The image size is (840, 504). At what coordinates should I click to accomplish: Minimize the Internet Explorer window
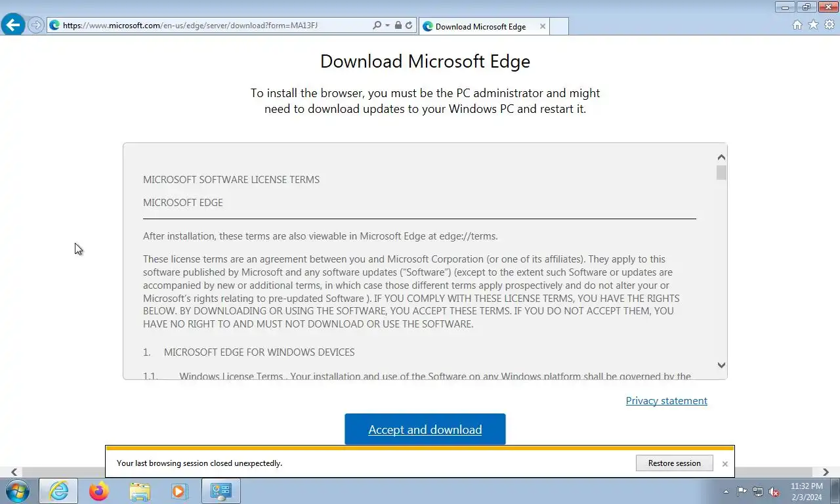(785, 7)
